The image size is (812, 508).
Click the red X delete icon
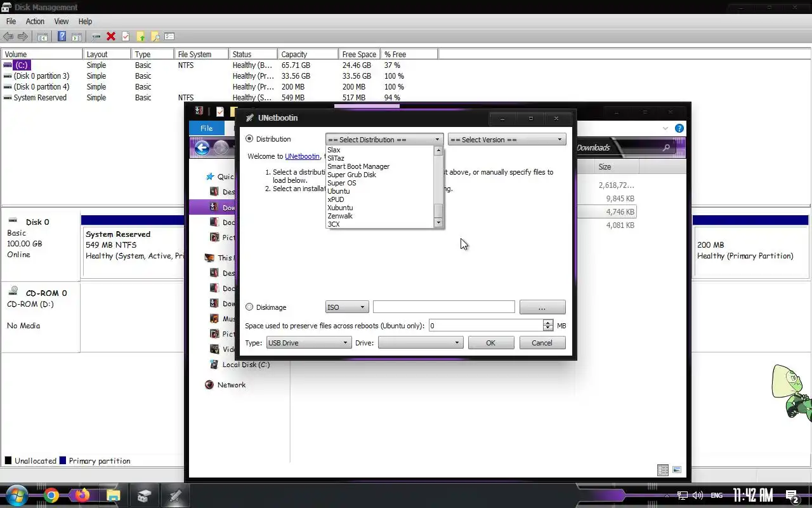coord(111,37)
